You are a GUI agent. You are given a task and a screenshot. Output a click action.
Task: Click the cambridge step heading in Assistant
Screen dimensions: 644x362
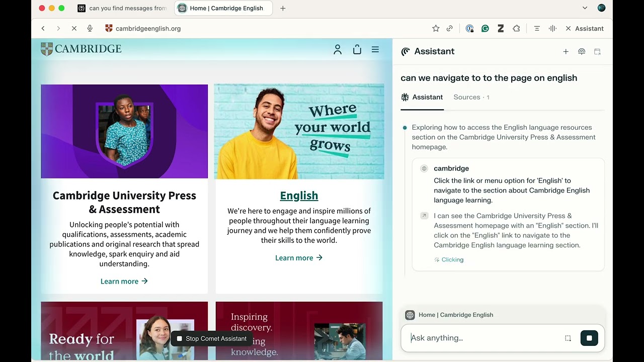(451, 168)
